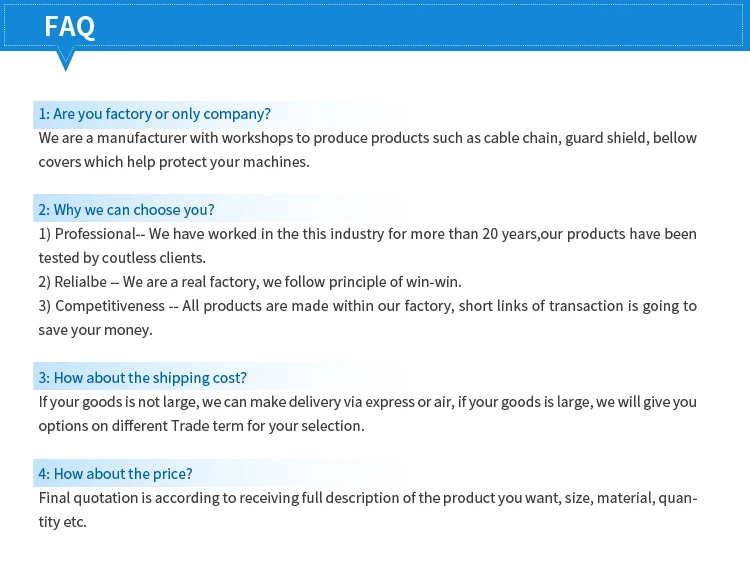Click the manufacturer with workshops answer line
This screenshot has height=566, width=750.
tap(367, 138)
